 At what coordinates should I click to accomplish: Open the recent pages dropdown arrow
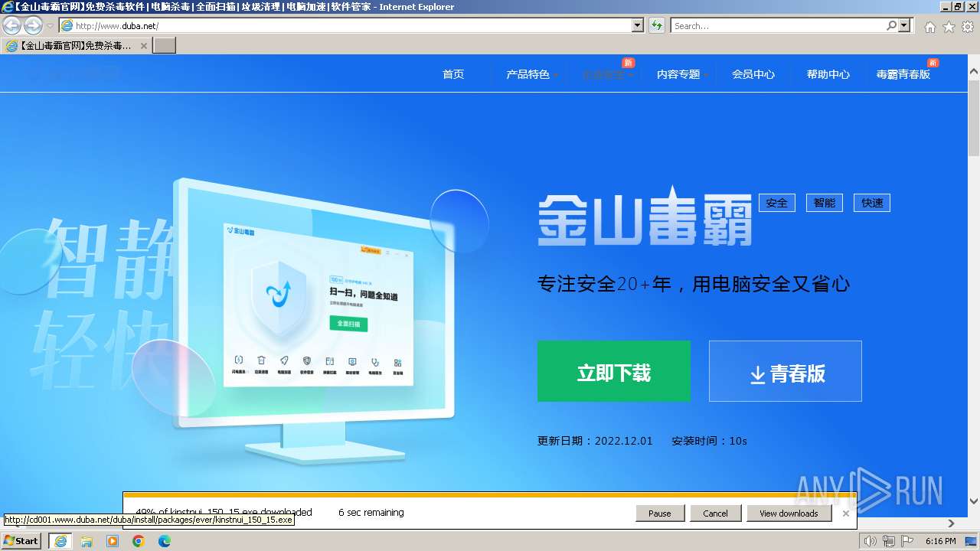pyautogui.click(x=50, y=26)
